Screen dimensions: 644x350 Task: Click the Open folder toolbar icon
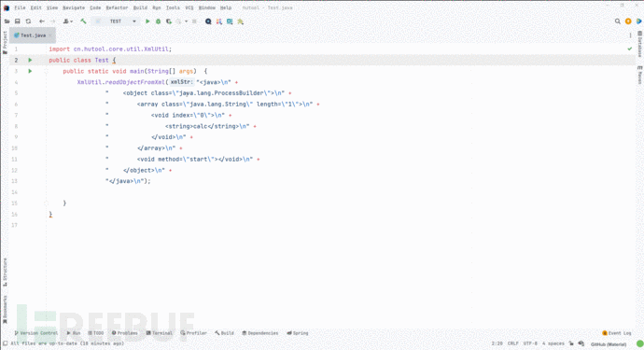7,21
